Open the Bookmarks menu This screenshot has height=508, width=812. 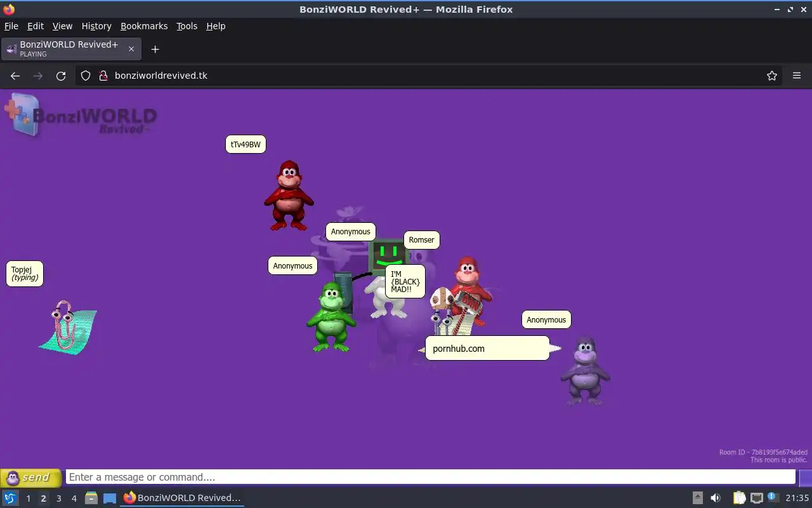click(144, 26)
